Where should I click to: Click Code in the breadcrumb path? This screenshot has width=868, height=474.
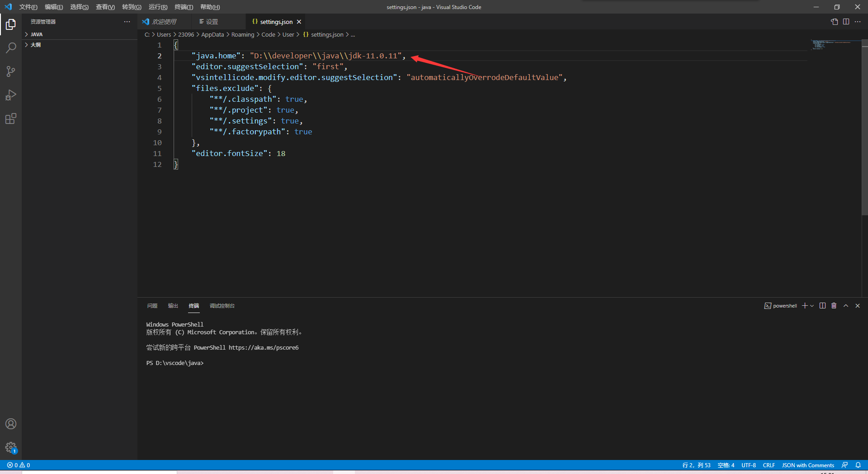click(x=268, y=35)
